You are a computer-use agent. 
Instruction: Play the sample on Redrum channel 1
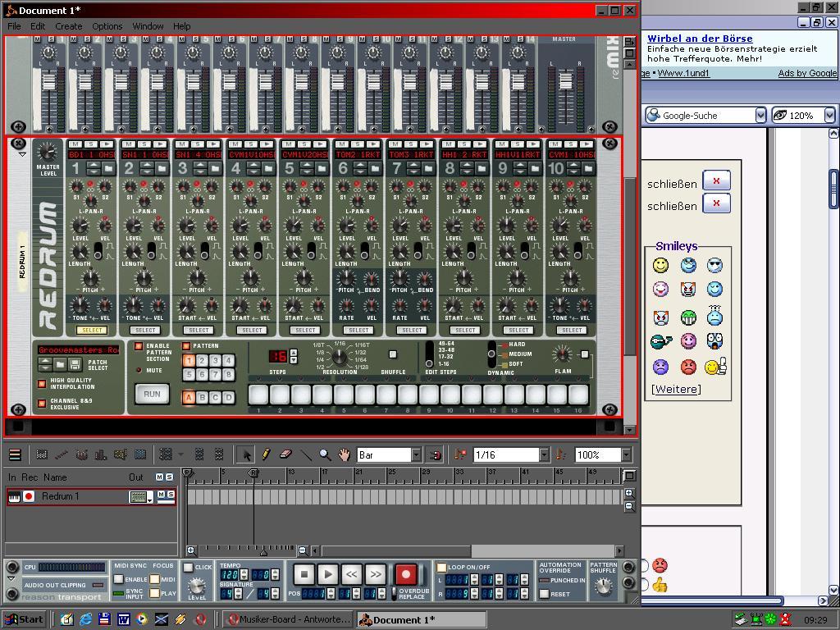[x=107, y=144]
